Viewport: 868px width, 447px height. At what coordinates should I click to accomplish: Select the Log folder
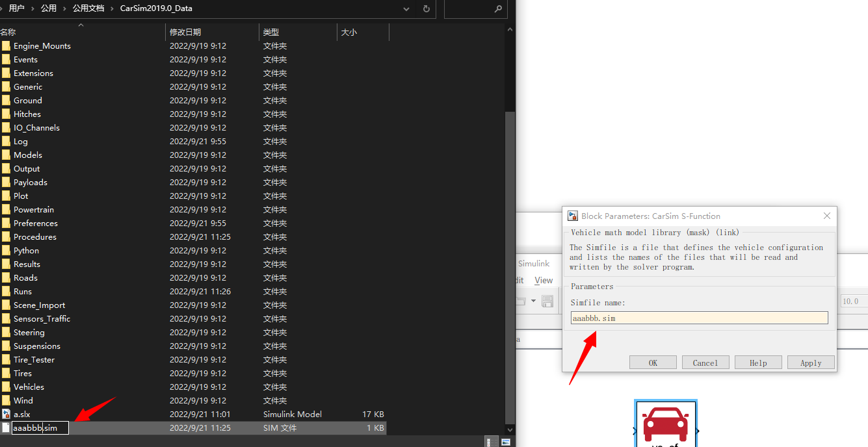click(x=21, y=142)
